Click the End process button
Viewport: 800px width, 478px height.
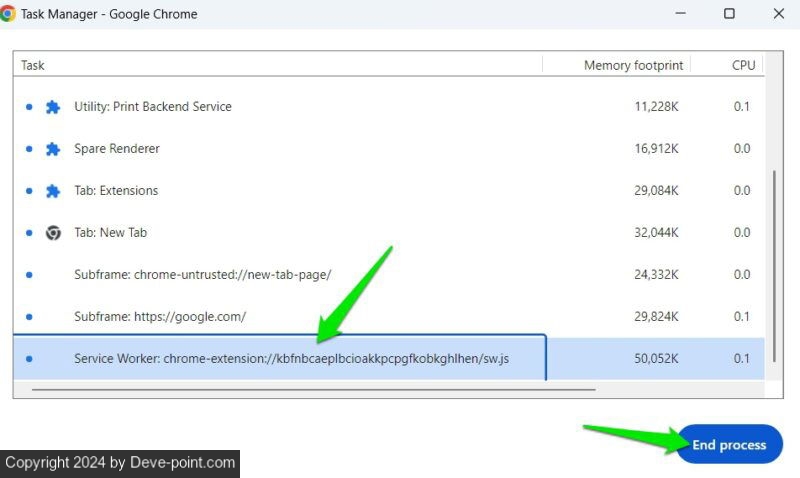729,445
